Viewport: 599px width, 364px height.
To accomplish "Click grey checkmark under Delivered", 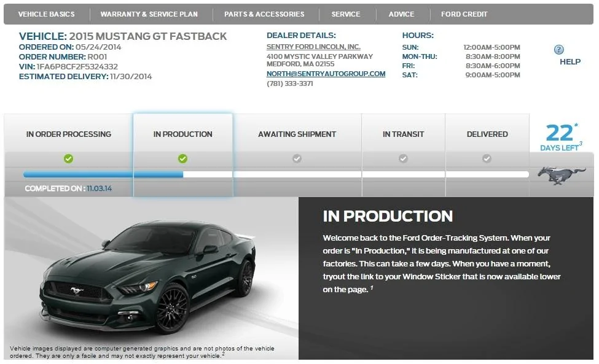I will point(487,158).
